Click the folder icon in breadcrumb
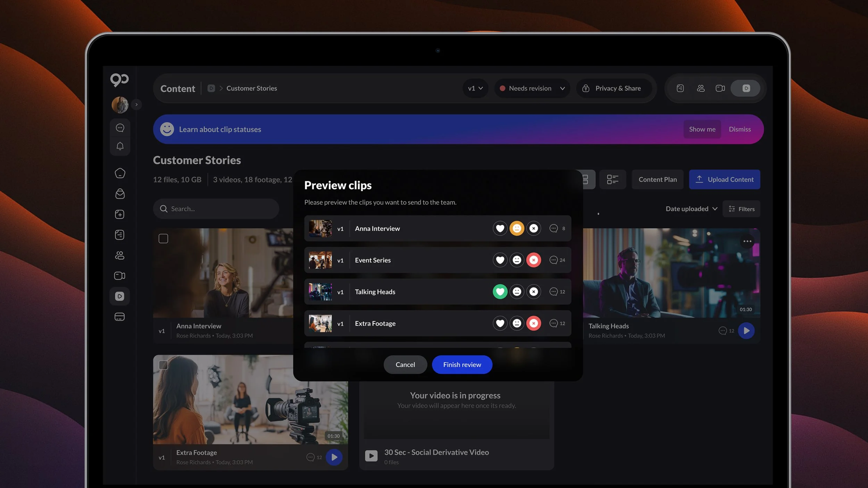The width and height of the screenshot is (868, 488). point(211,88)
